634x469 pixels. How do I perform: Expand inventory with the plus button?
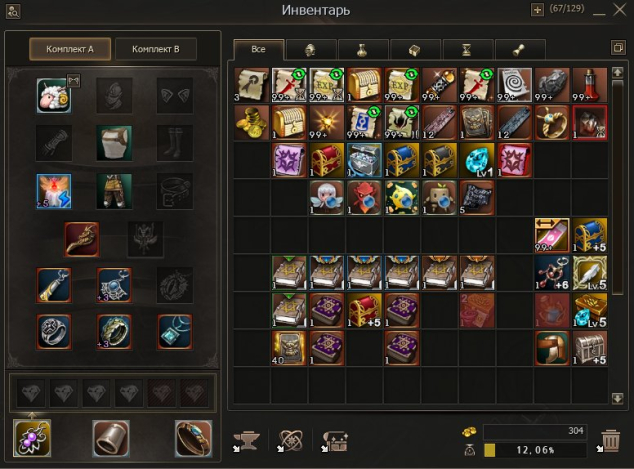(x=537, y=10)
